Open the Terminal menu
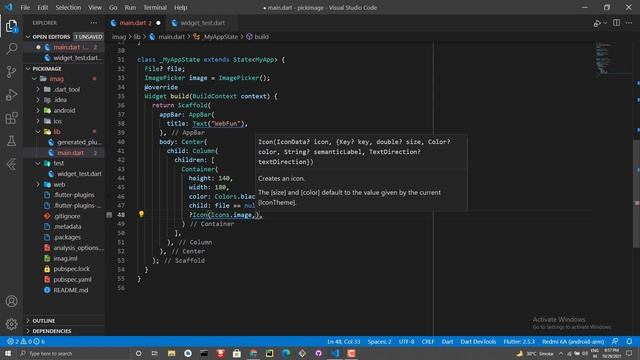Screen dimensions: 640x360 155,7
